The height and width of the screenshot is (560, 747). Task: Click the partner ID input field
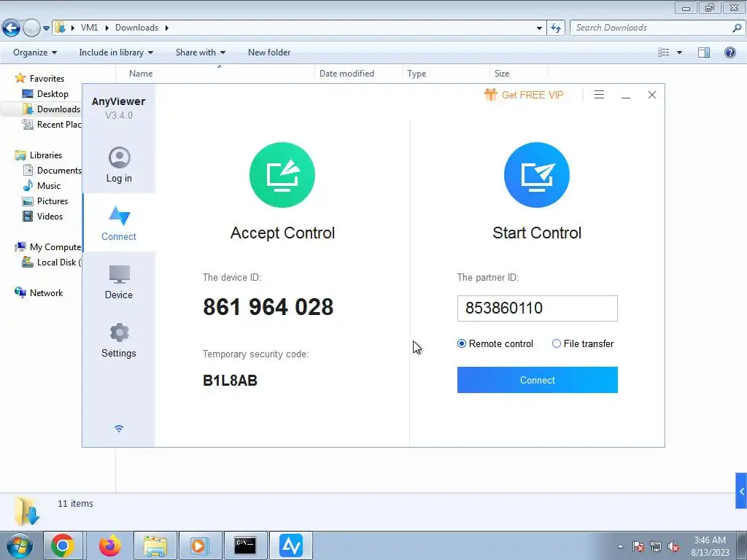[x=538, y=308]
